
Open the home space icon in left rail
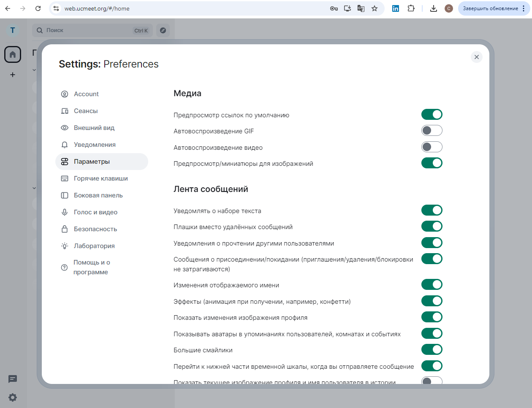point(13,54)
